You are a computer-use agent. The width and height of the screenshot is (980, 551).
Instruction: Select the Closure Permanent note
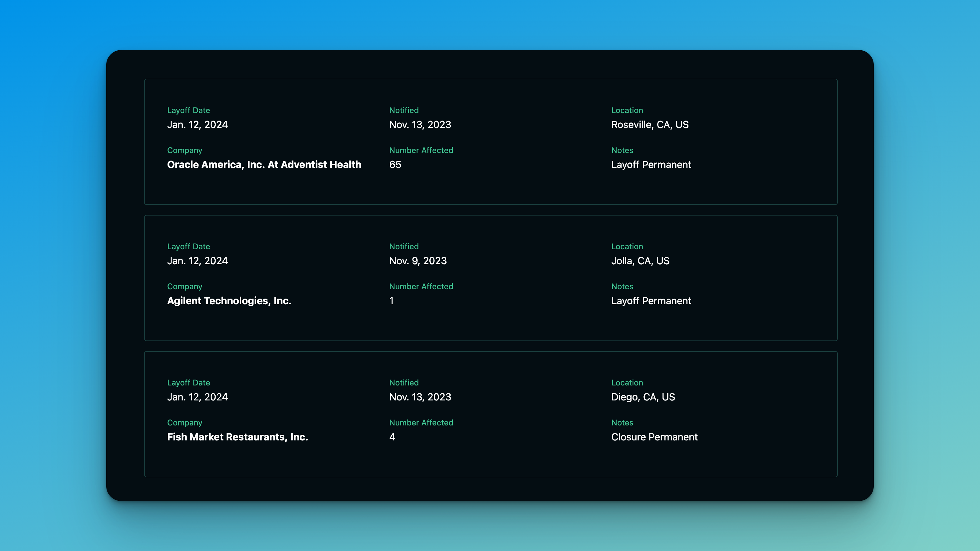[654, 437]
